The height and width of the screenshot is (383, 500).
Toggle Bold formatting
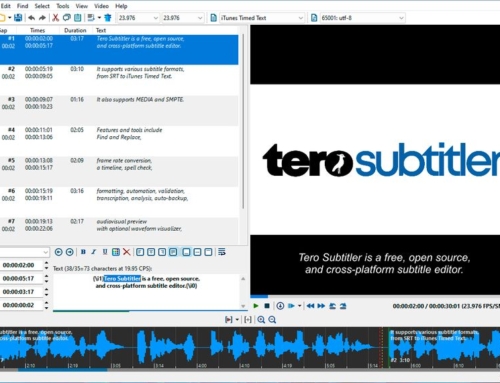tap(83, 252)
